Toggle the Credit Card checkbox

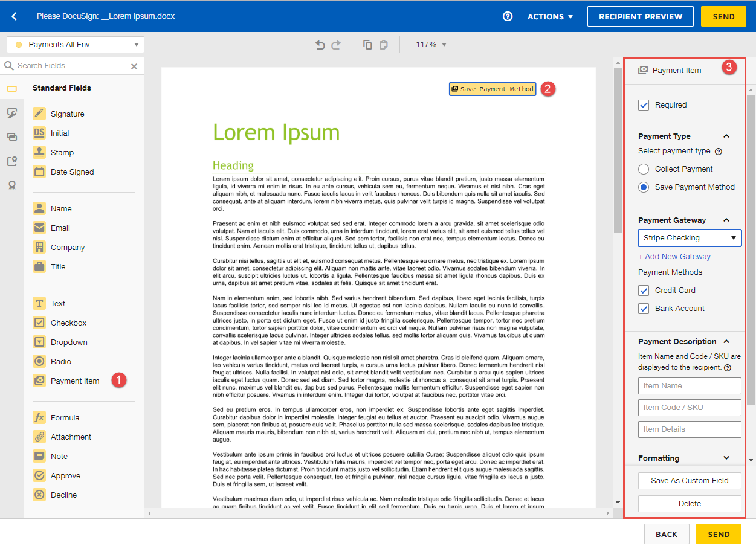[x=644, y=291]
